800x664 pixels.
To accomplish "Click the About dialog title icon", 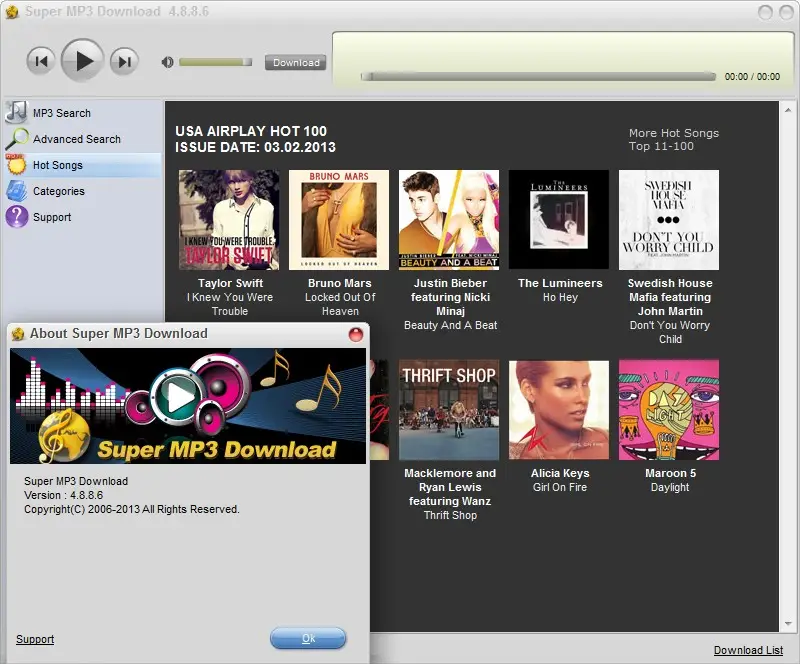I will [18, 334].
